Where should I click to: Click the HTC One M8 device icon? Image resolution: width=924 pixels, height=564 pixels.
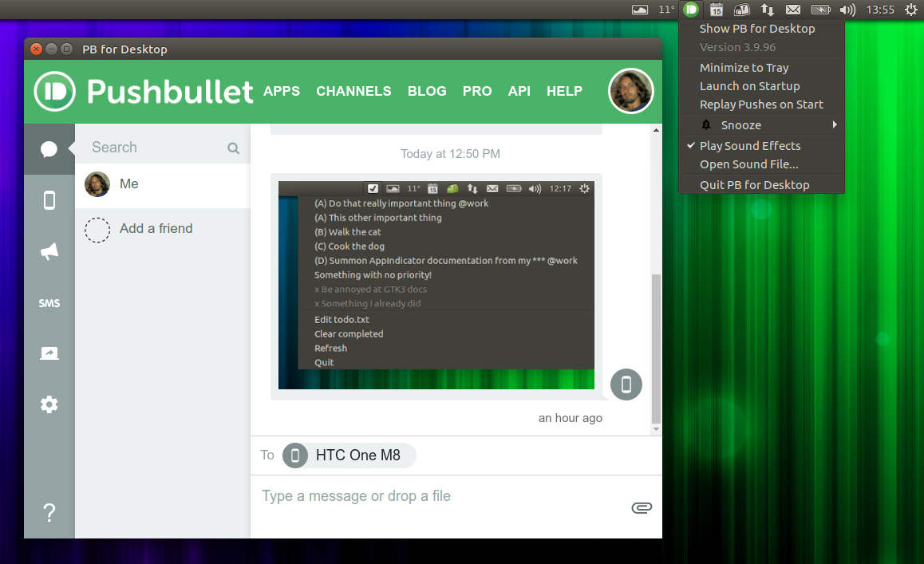click(295, 455)
